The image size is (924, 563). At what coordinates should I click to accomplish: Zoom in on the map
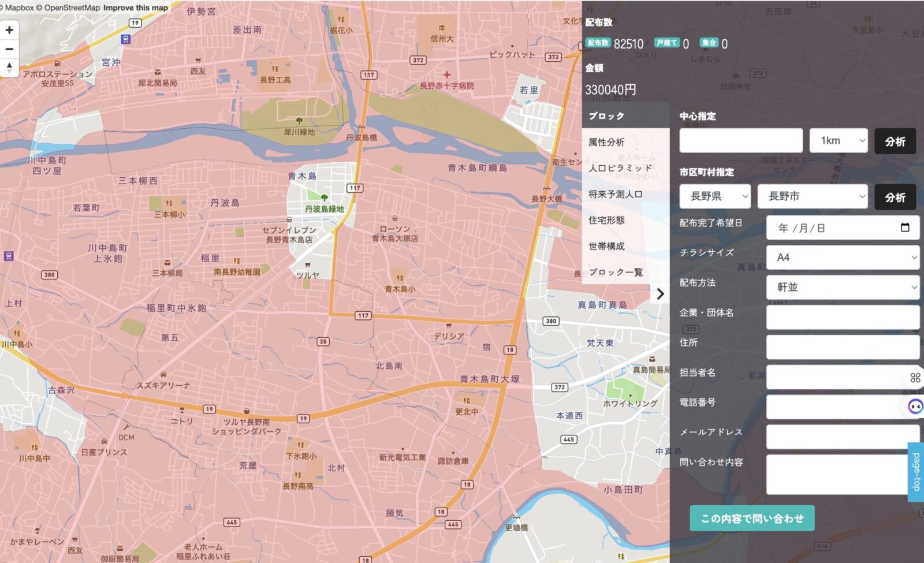point(9,30)
